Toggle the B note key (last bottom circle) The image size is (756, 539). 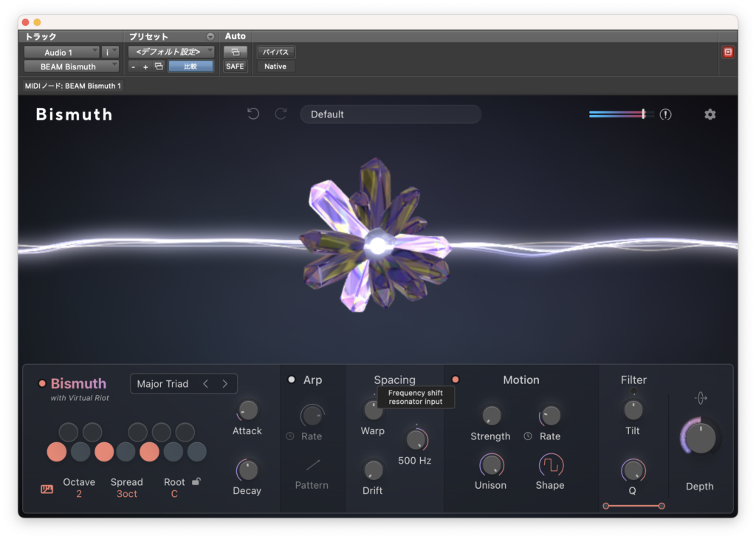click(196, 452)
